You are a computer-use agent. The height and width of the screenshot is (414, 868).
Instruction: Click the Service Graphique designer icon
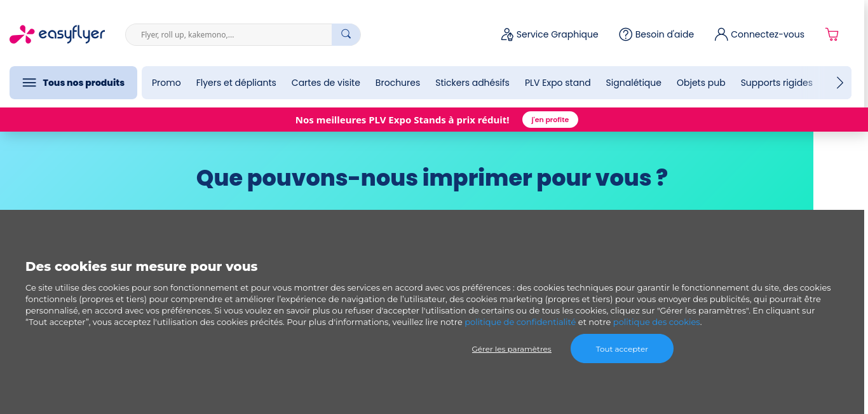pos(507,34)
